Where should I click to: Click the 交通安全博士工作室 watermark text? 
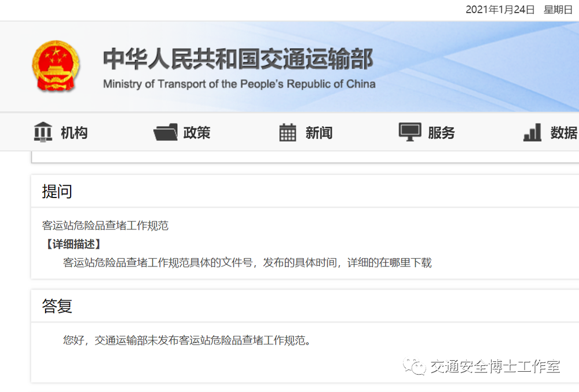click(495, 366)
